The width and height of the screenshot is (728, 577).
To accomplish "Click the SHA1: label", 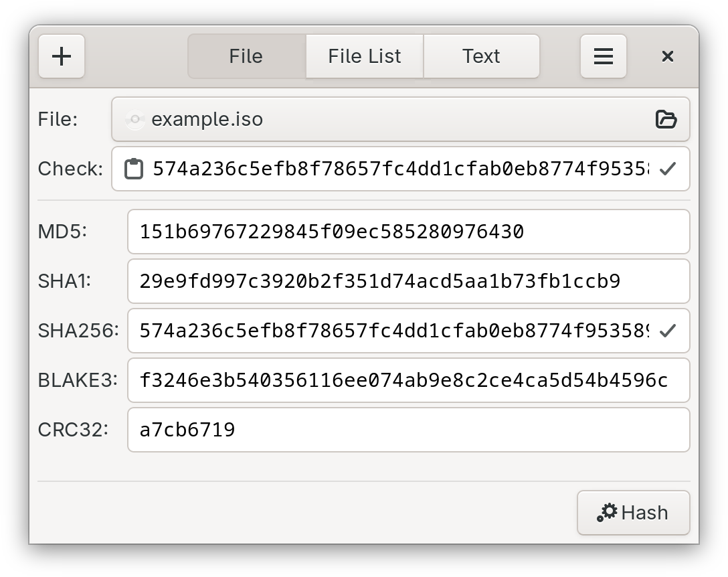I will pos(64,281).
